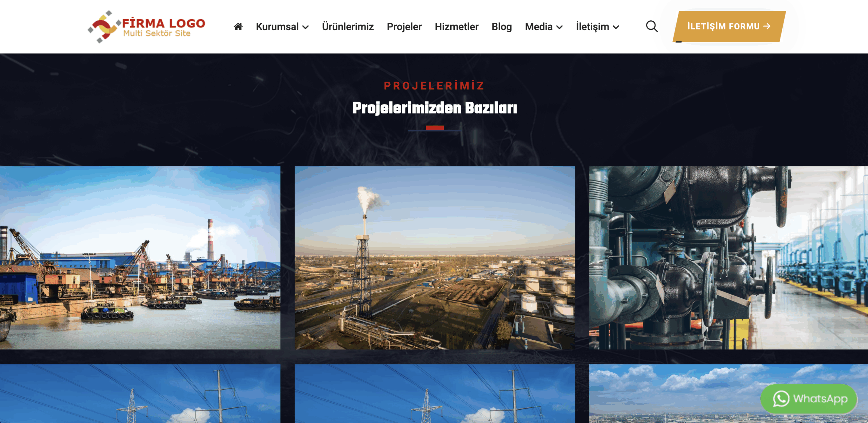Visit the Blog page
This screenshot has height=423, width=868.
501,26
